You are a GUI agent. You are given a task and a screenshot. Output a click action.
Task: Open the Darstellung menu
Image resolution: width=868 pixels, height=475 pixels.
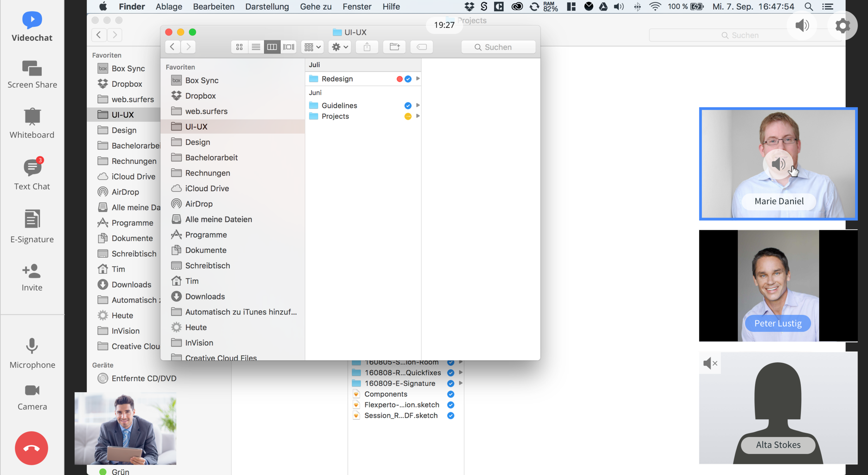267,6
